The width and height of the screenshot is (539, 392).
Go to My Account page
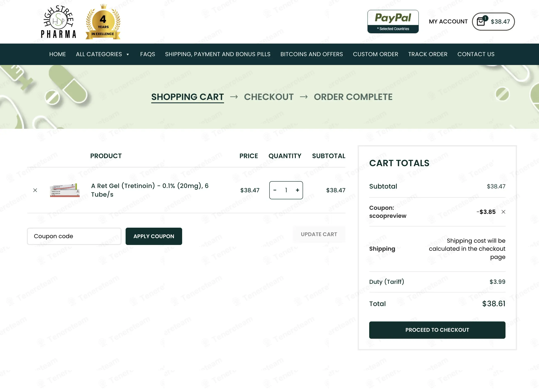[448, 22]
